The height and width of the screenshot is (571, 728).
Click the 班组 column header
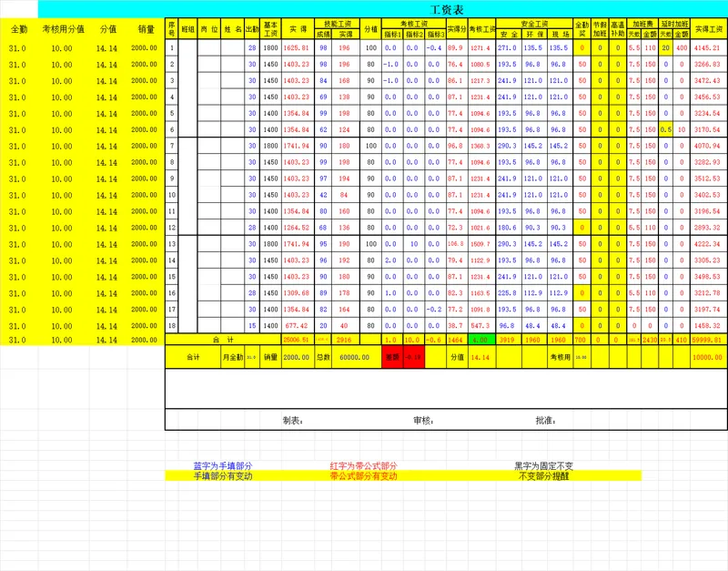(x=187, y=29)
